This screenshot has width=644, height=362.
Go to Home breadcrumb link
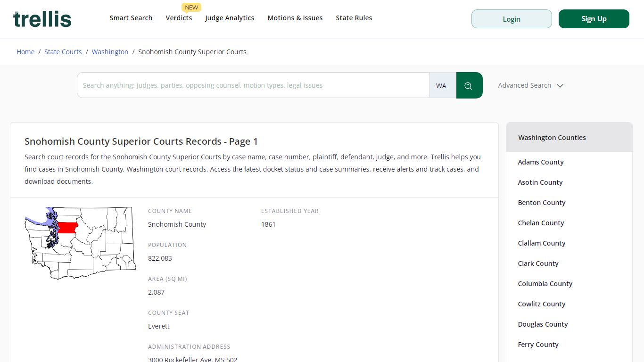[25, 52]
